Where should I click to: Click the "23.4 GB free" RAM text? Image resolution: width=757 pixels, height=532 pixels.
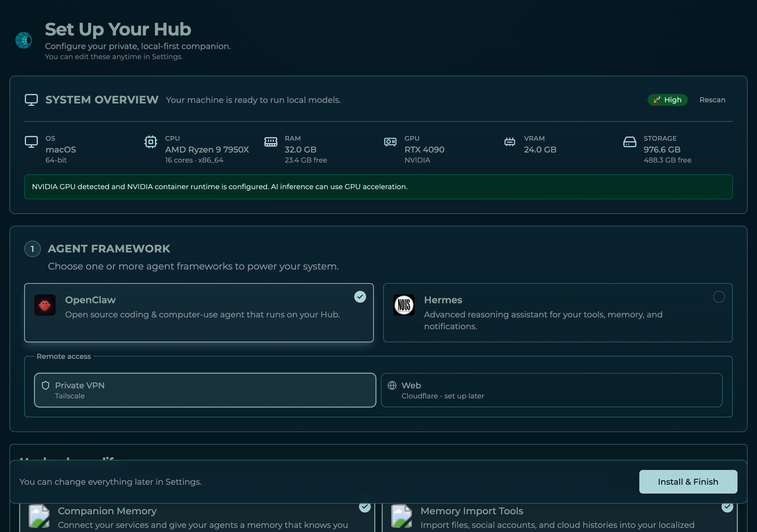(306, 160)
